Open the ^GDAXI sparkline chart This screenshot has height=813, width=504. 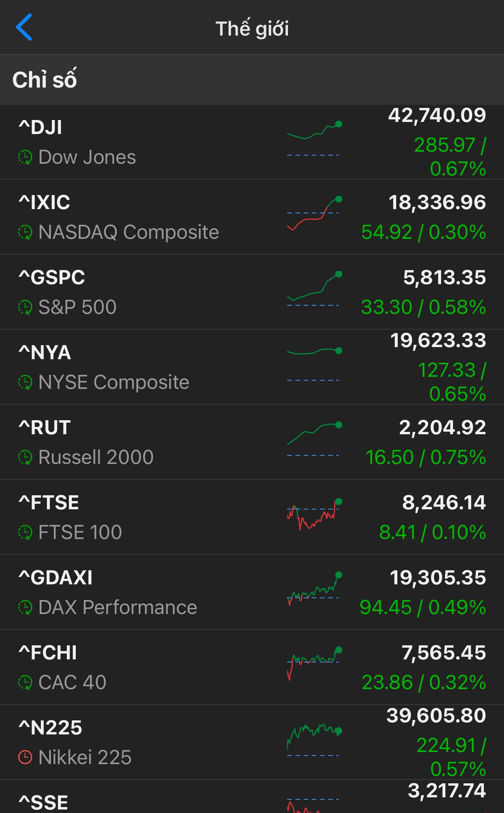pos(314,589)
